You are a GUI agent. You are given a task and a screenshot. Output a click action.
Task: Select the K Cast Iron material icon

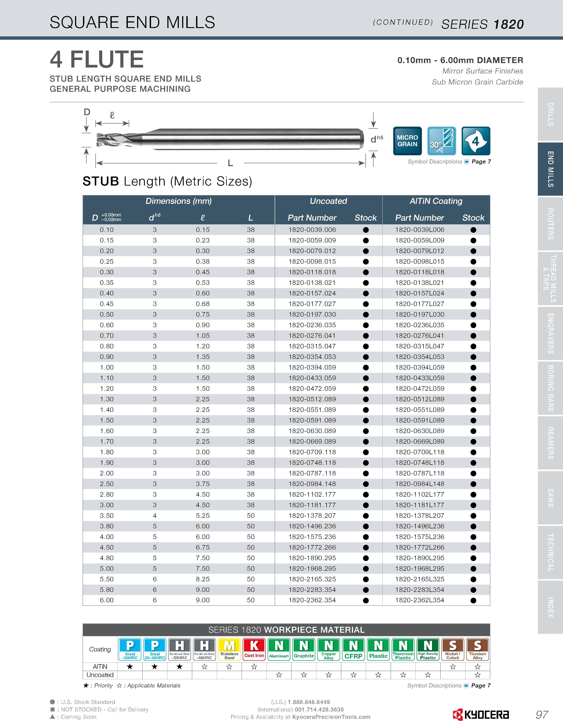254,649
